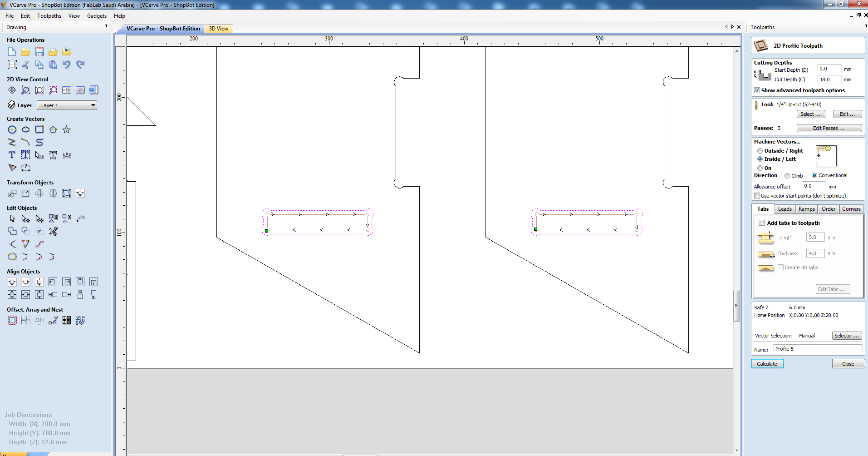The image size is (868, 456).
Task: Open the Toolpaths menu
Action: (49, 16)
